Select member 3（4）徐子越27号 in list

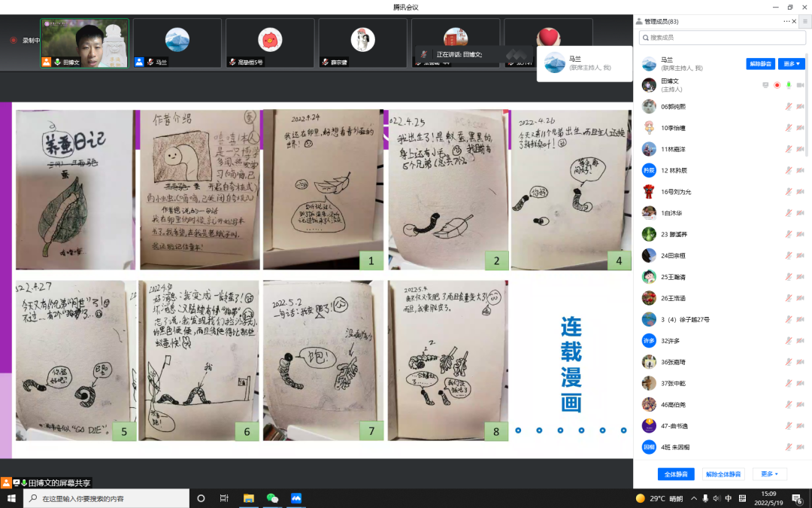click(723, 319)
